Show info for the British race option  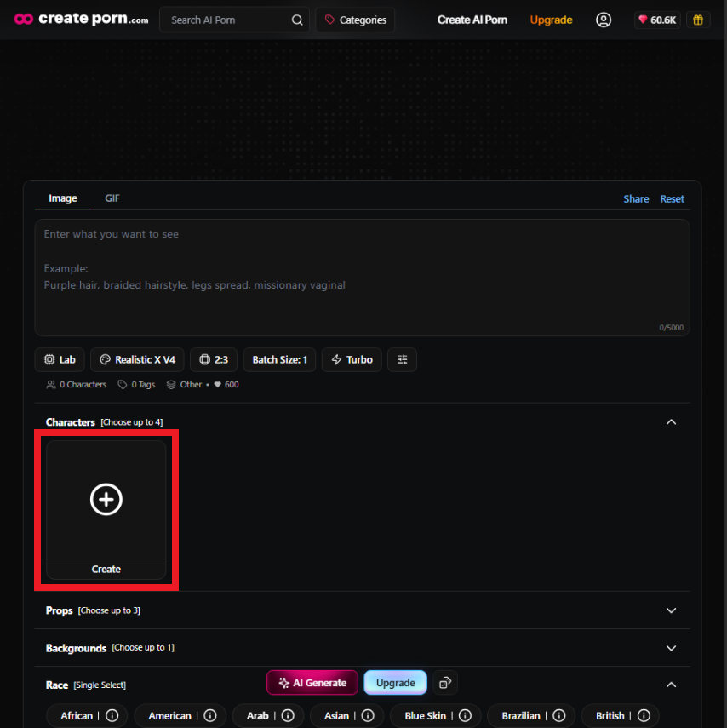[644, 715]
